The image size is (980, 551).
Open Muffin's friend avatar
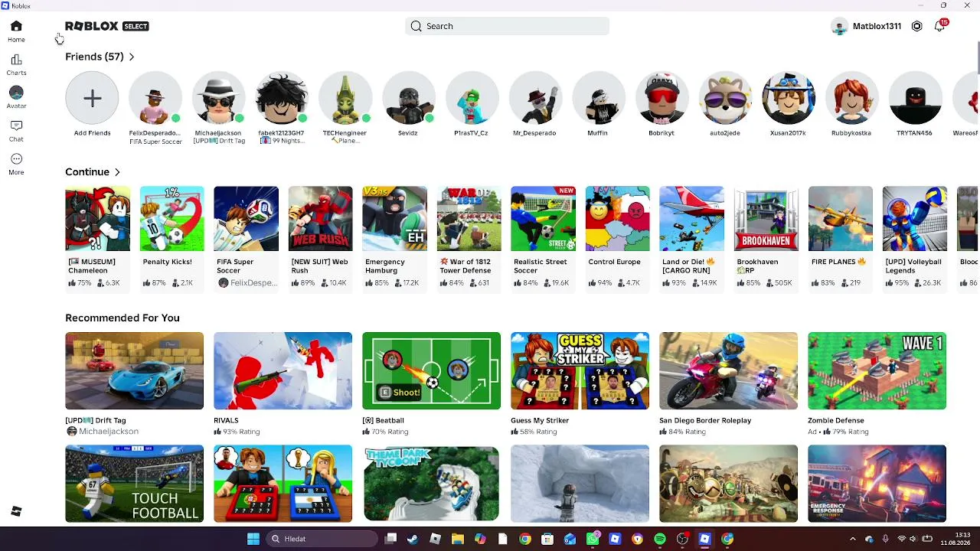(598, 98)
